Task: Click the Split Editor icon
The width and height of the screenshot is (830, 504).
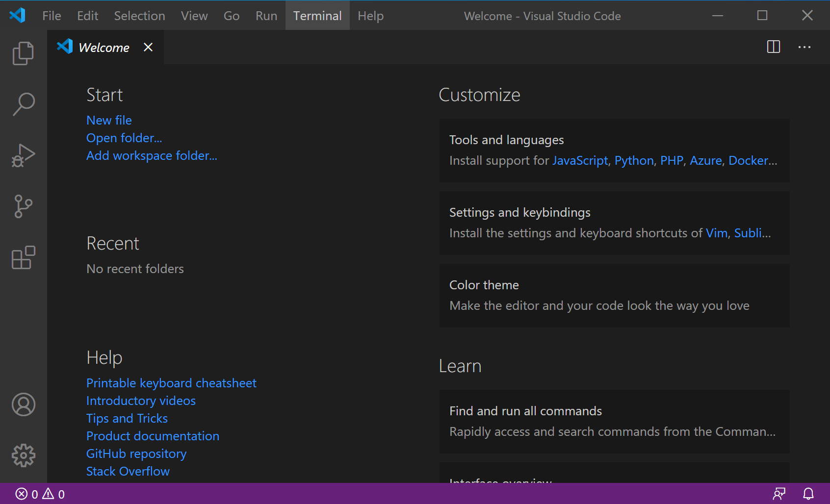Action: click(773, 47)
